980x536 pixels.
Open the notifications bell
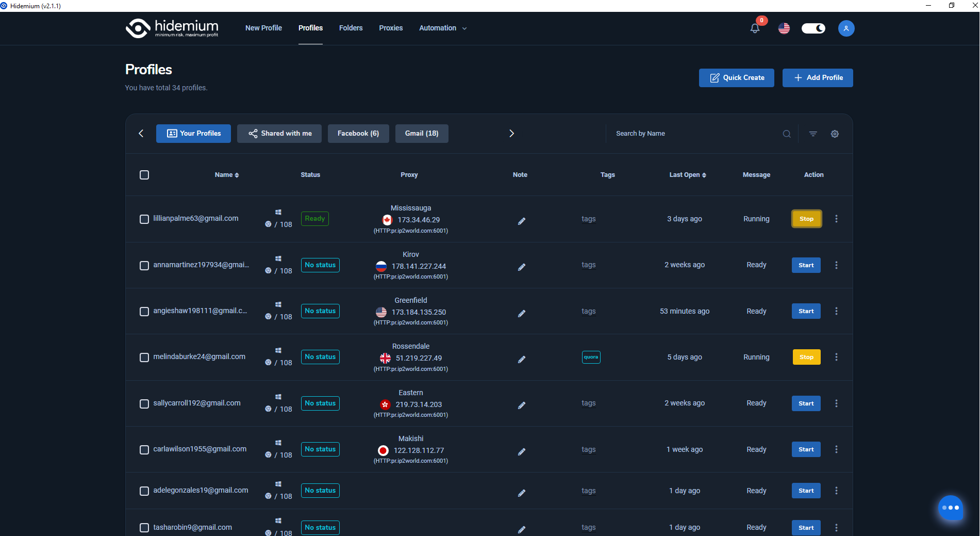coord(755,28)
